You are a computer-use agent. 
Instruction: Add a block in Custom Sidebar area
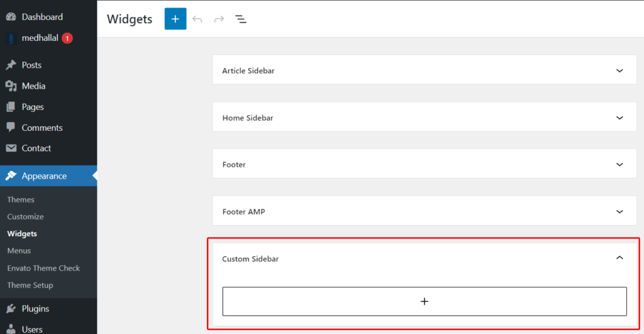coord(425,301)
